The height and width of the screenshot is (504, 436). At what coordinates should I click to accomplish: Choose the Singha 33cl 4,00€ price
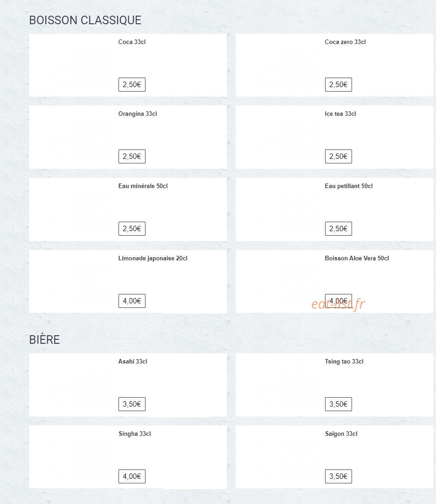click(132, 476)
